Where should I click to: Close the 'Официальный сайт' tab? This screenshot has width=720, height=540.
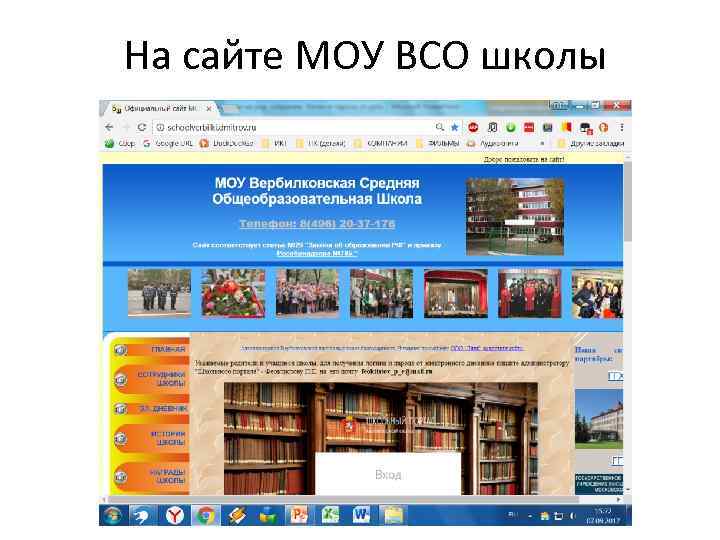[209, 109]
